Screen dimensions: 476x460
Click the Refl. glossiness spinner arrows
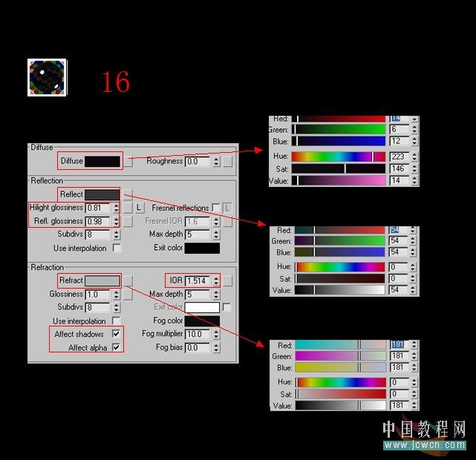tap(117, 221)
